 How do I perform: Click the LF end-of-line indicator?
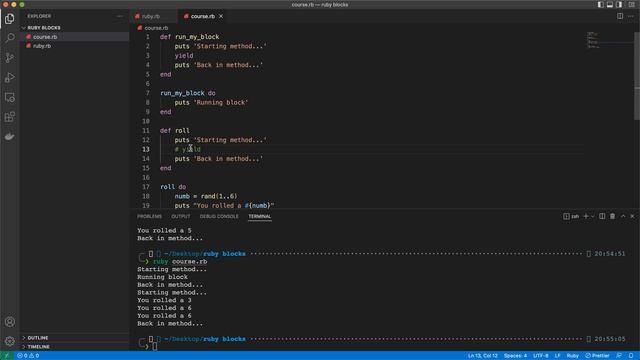click(557, 356)
